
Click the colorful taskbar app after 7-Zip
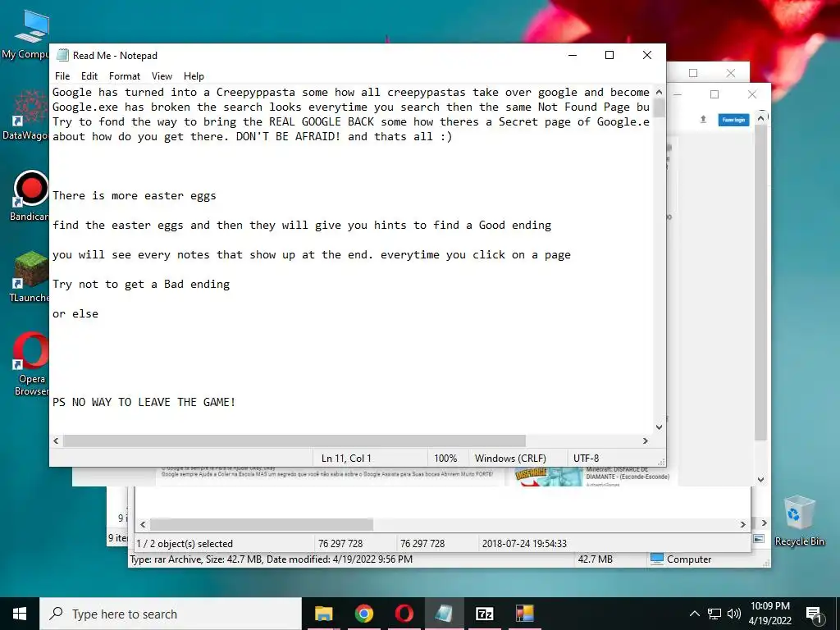click(x=524, y=614)
